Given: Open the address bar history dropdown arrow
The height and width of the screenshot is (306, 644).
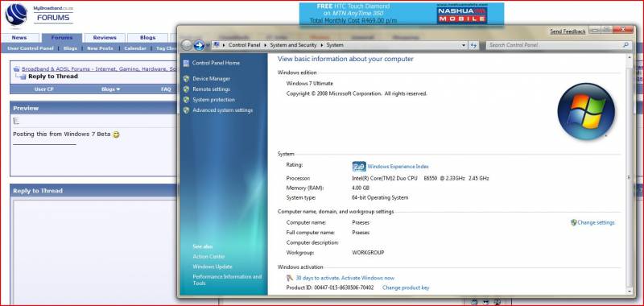Looking at the screenshot, I should pyautogui.click(x=464, y=45).
